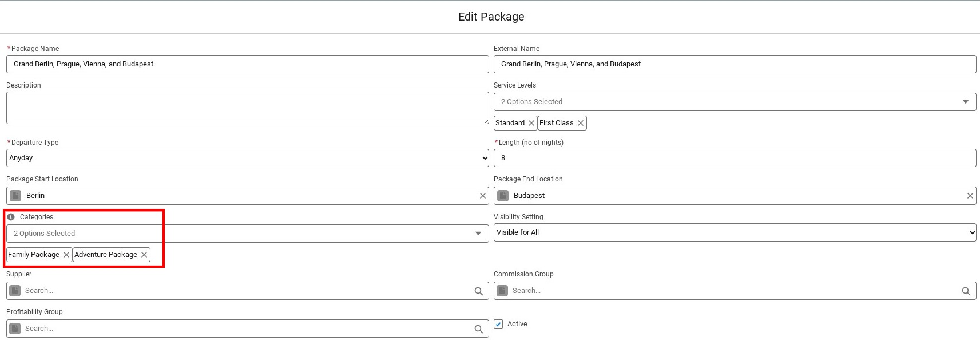Viewport: 980px width, 340px height.
Task: Open the Departure Type dropdown
Action: [247, 158]
